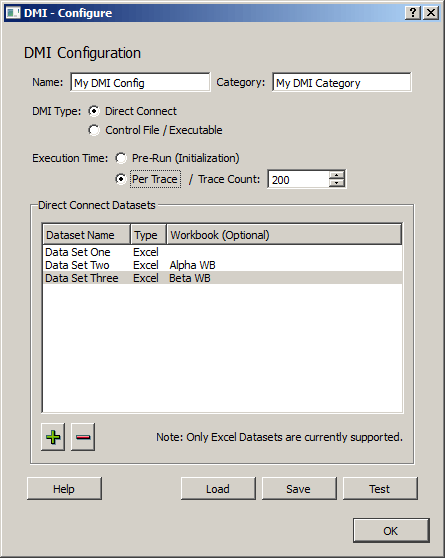Select the Data Set Three row
The height and width of the screenshot is (558, 445).
click(222, 278)
